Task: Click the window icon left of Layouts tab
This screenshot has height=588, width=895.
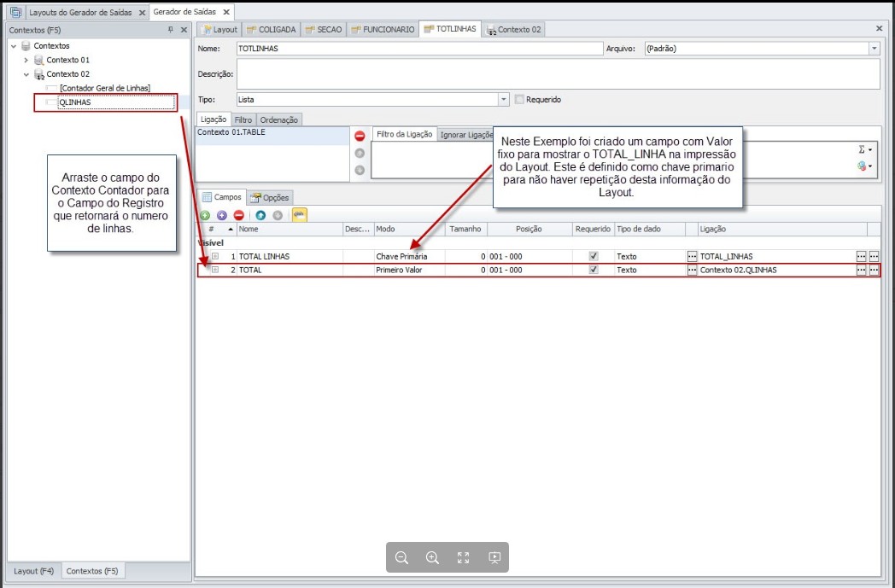Action: click(15, 11)
